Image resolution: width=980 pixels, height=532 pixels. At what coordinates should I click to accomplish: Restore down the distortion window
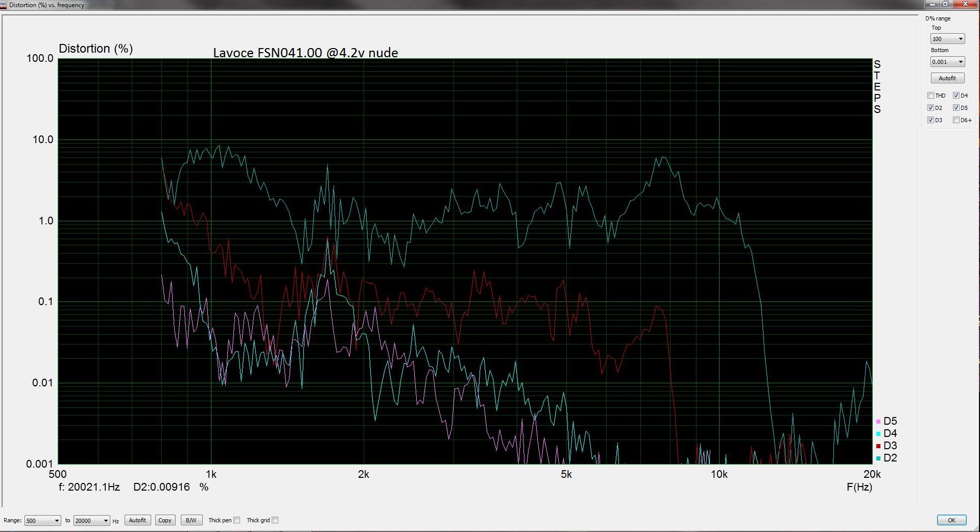pos(946,4)
